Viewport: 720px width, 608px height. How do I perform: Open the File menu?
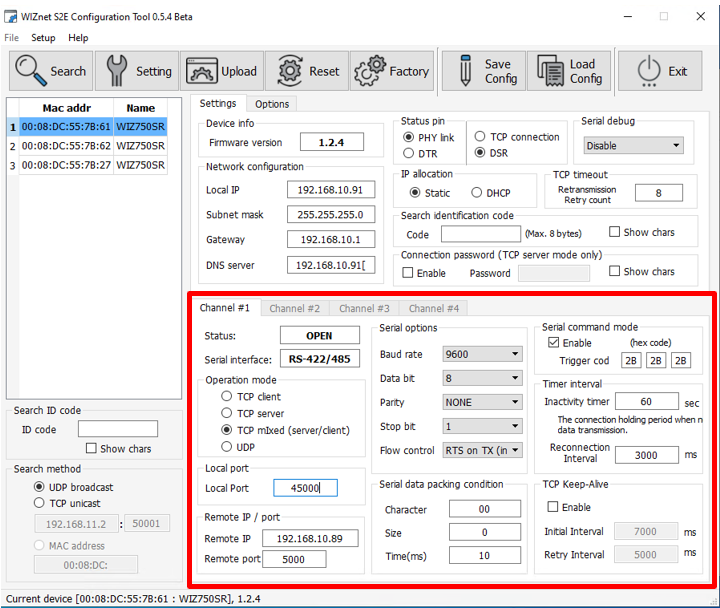click(x=11, y=38)
